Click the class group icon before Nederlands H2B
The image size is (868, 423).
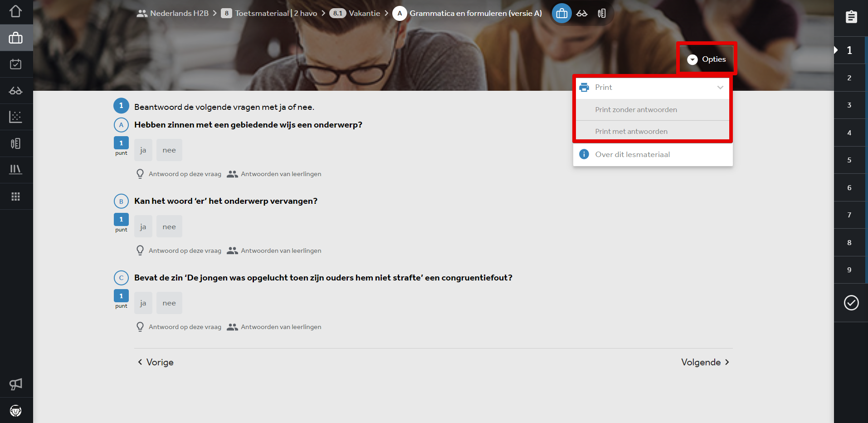tap(142, 13)
